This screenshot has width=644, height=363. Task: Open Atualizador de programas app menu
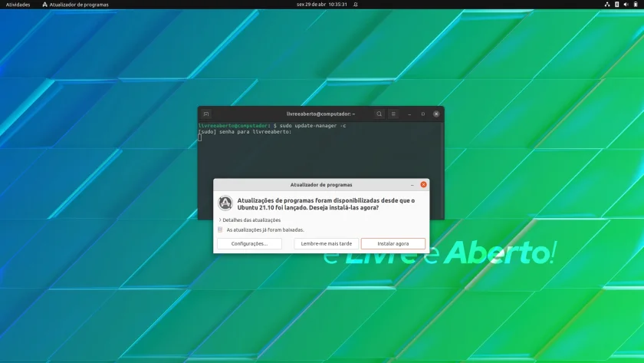(76, 5)
